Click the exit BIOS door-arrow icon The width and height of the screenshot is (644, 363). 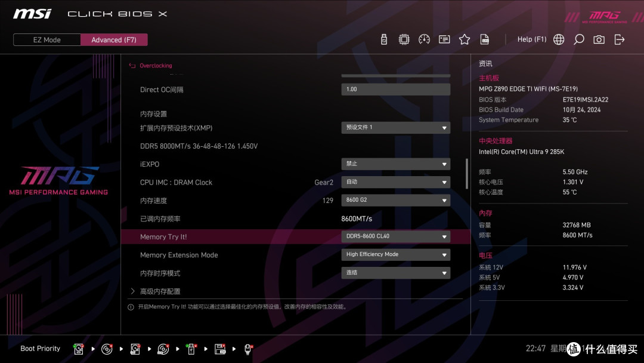coord(619,39)
